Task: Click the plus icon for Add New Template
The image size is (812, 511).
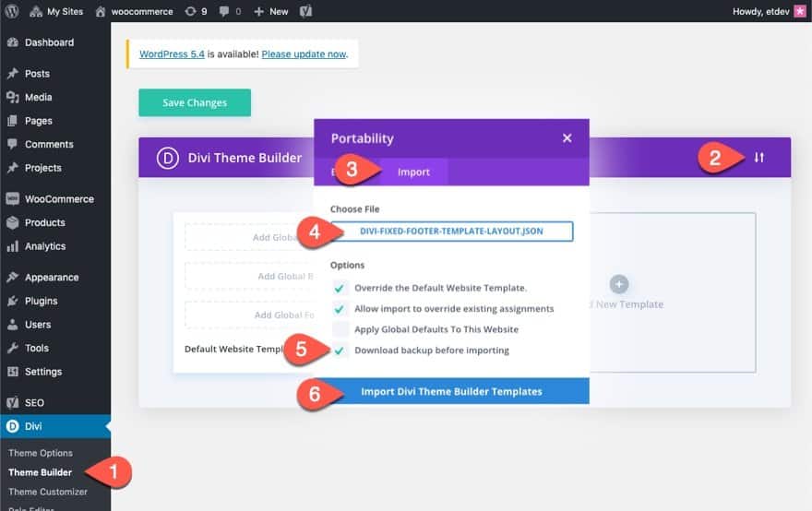Action: click(619, 284)
